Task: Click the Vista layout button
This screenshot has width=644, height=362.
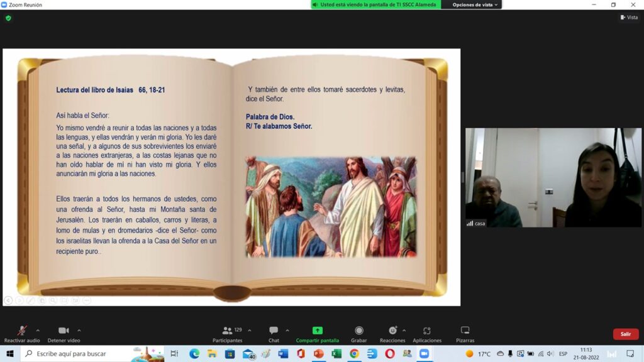Action: pyautogui.click(x=629, y=17)
